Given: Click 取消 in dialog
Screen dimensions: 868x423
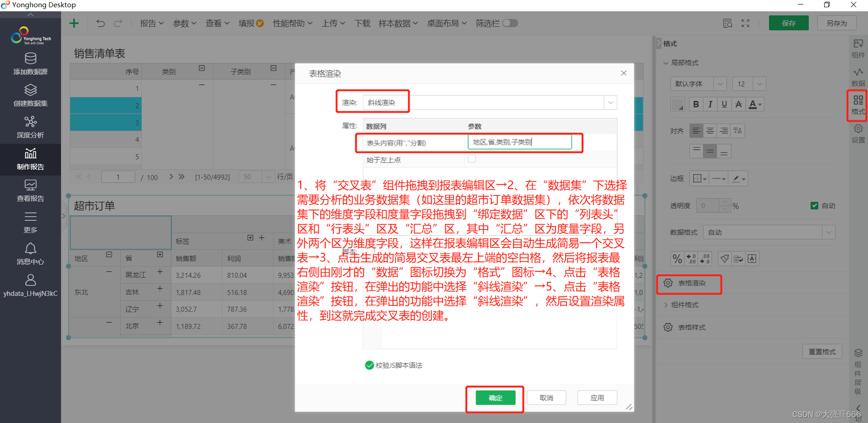Looking at the screenshot, I should point(547,398).
